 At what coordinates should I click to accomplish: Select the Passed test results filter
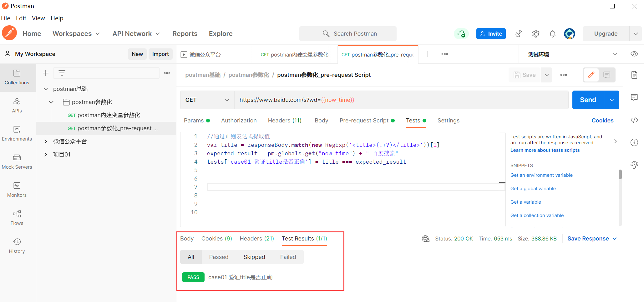(x=219, y=257)
